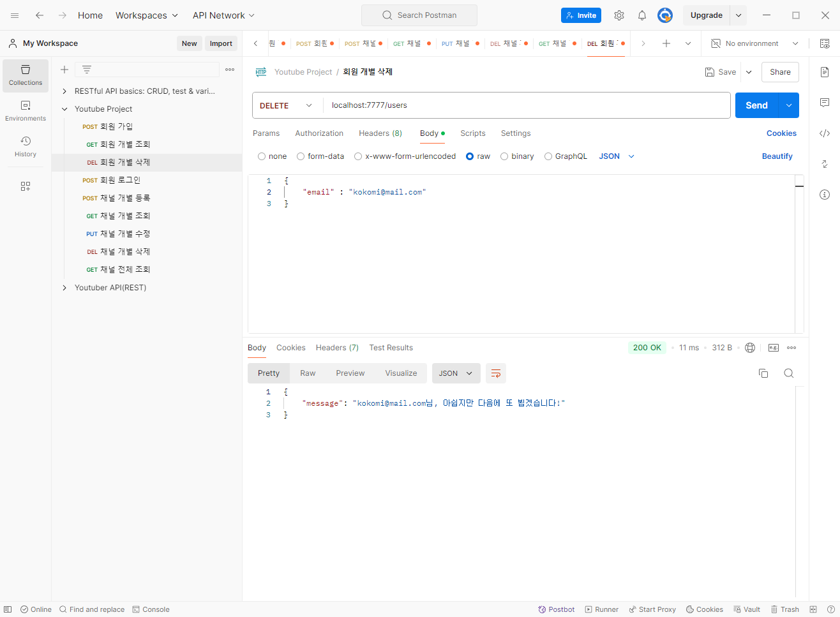
Task: Open the DELETE method dropdown
Action: (287, 105)
